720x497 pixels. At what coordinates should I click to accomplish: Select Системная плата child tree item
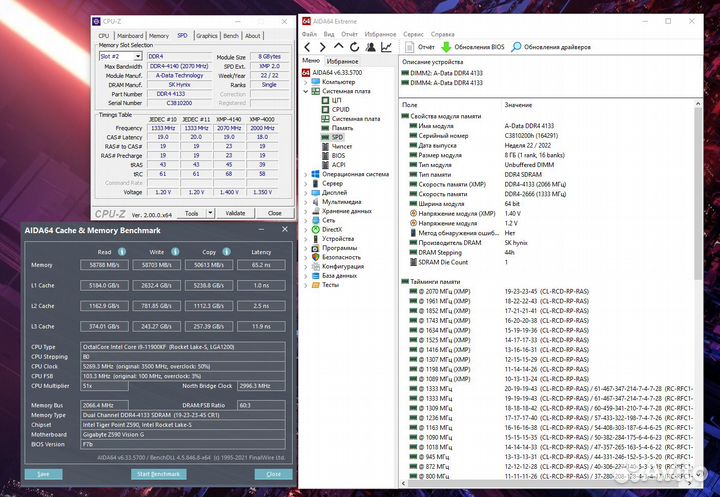pyautogui.click(x=351, y=119)
